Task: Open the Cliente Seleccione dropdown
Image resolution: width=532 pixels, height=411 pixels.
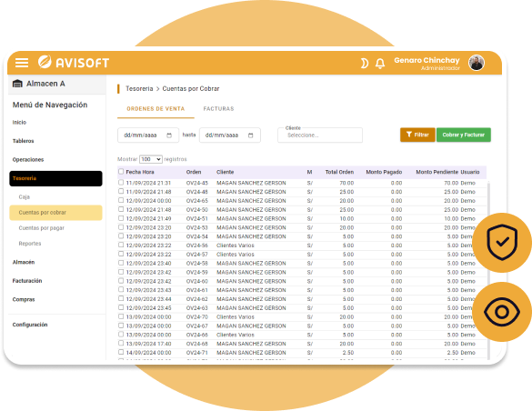Action: point(320,135)
